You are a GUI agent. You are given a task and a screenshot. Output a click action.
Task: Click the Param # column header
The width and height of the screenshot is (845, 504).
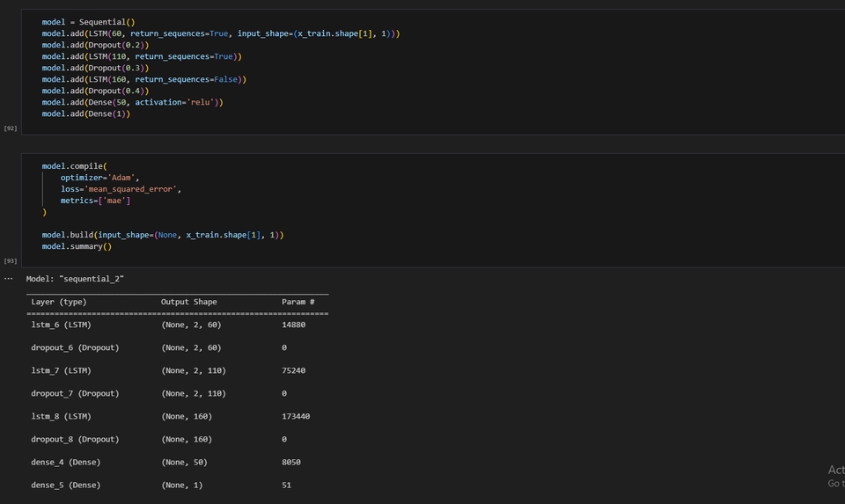(x=298, y=302)
